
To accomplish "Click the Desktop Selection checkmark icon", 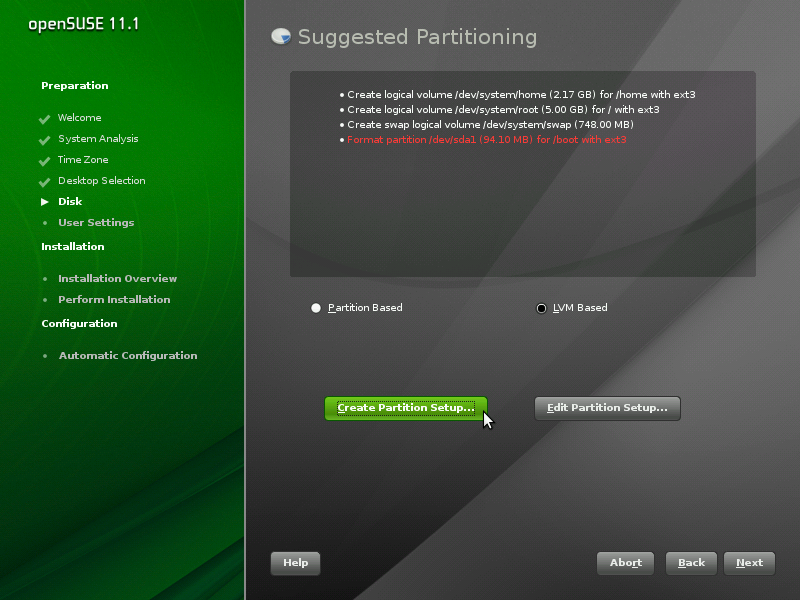I will 44,182.
